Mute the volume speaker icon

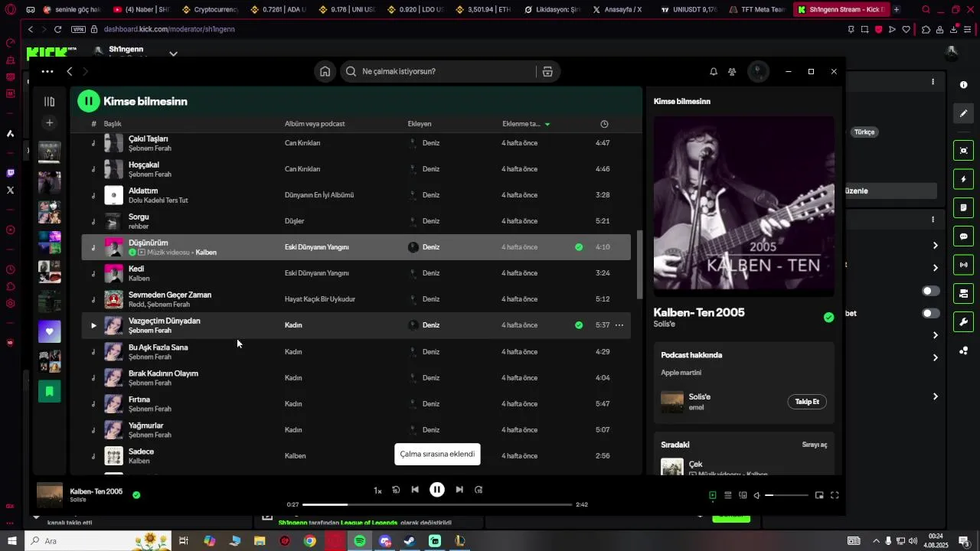coord(757,495)
